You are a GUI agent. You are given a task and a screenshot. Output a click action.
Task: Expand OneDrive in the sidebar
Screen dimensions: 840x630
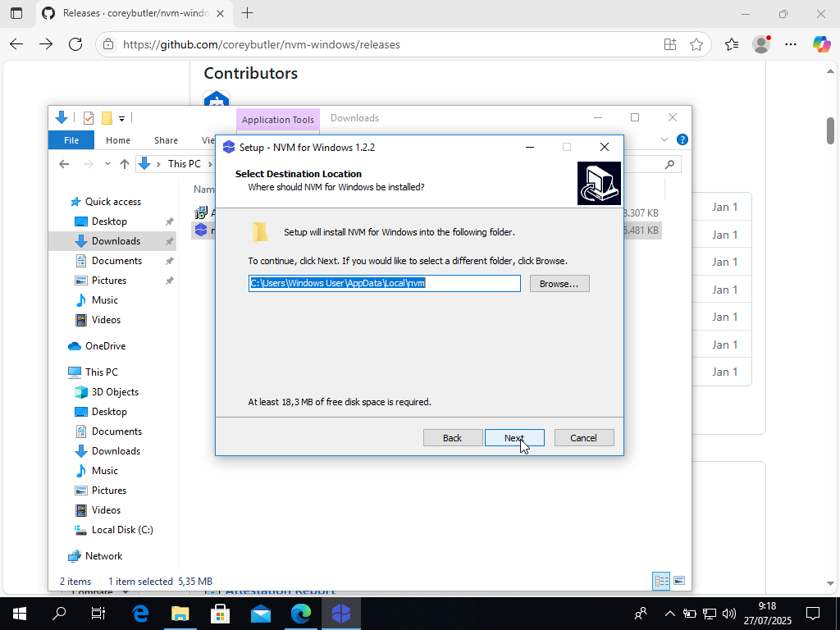pos(62,345)
